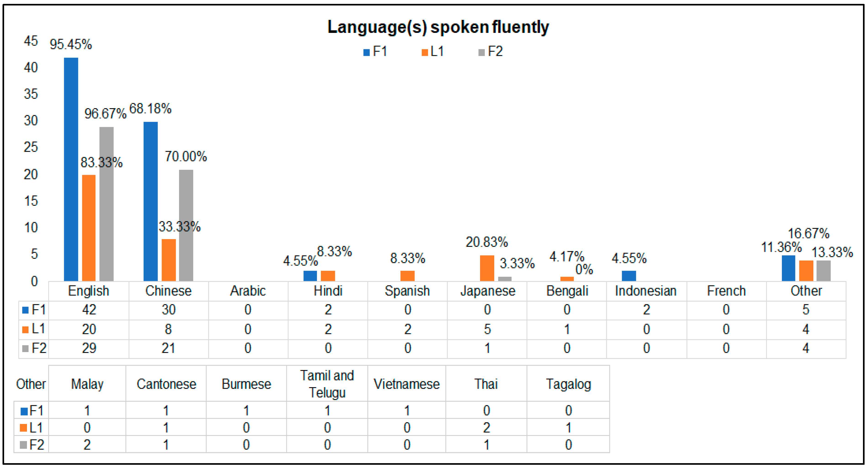Click the 45 label on the vertical axis
868x470 pixels.
31,41
